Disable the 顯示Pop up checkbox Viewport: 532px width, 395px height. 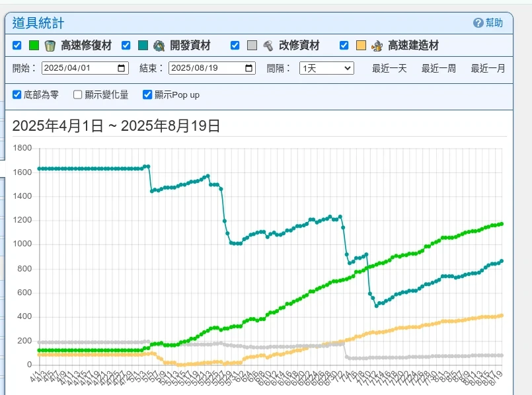point(147,94)
